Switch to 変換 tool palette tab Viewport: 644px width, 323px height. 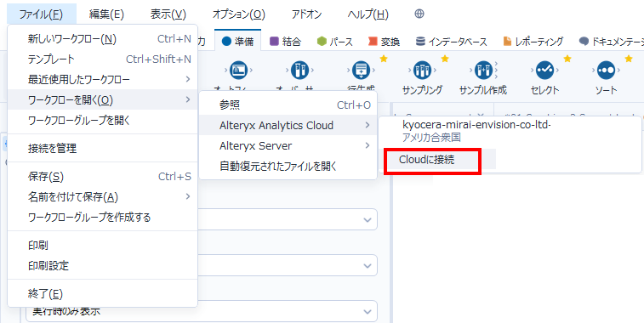click(x=384, y=41)
